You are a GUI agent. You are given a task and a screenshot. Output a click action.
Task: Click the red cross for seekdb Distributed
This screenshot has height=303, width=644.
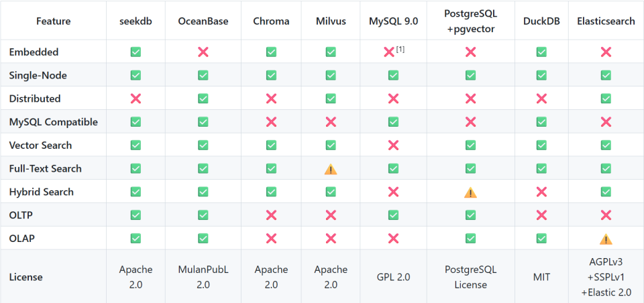click(x=136, y=99)
